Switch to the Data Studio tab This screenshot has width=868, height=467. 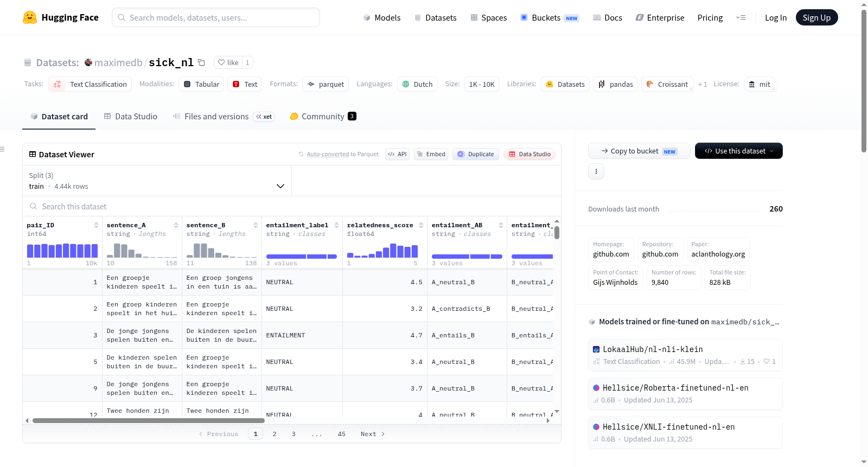point(131,117)
